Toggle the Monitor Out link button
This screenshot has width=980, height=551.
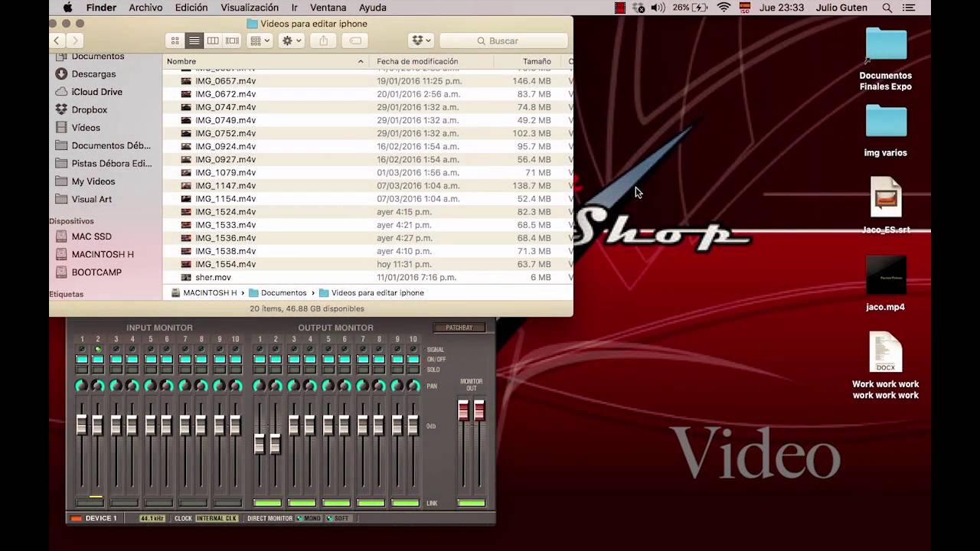[x=471, y=503]
